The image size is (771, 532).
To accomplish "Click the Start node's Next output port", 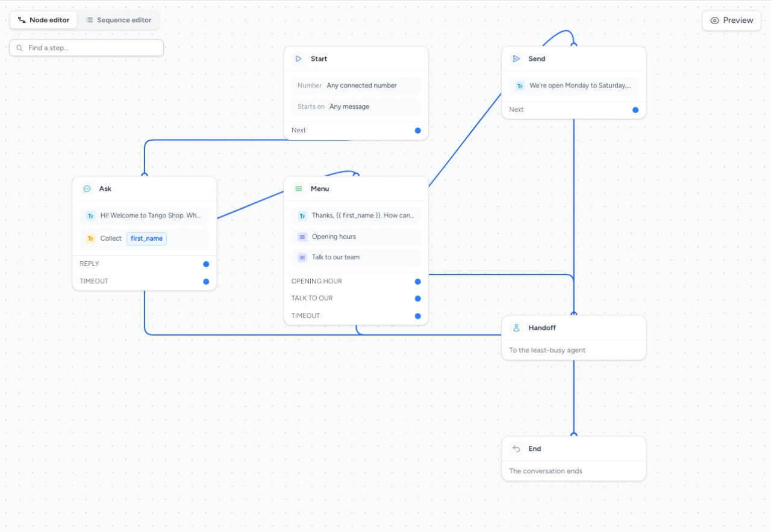I will 418,131.
